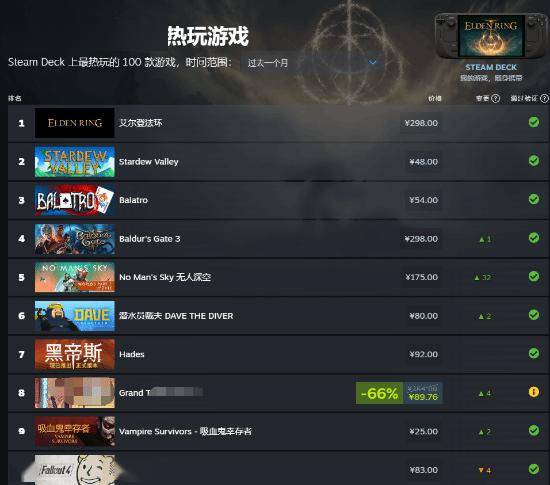The image size is (550, 485).
Task: Open the Steam Deck promo image at top right
Action: point(491,36)
